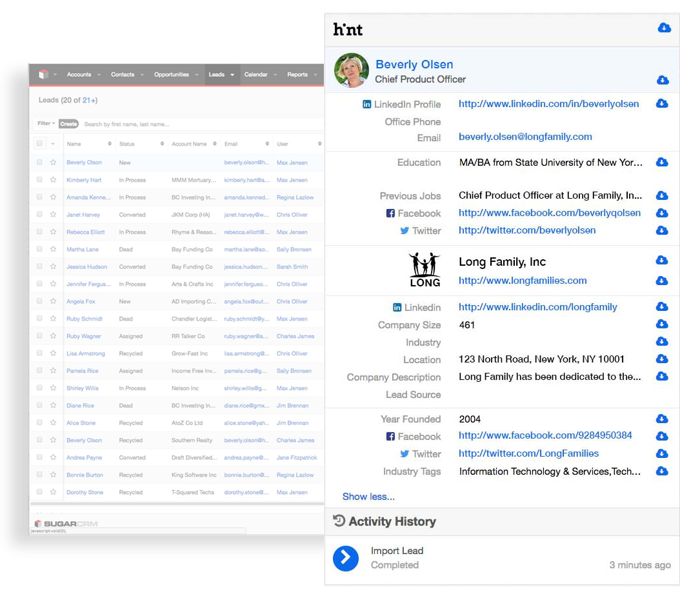The image size is (680, 616).
Task: Import company Facebook URL cloud icon
Action: 662,436
